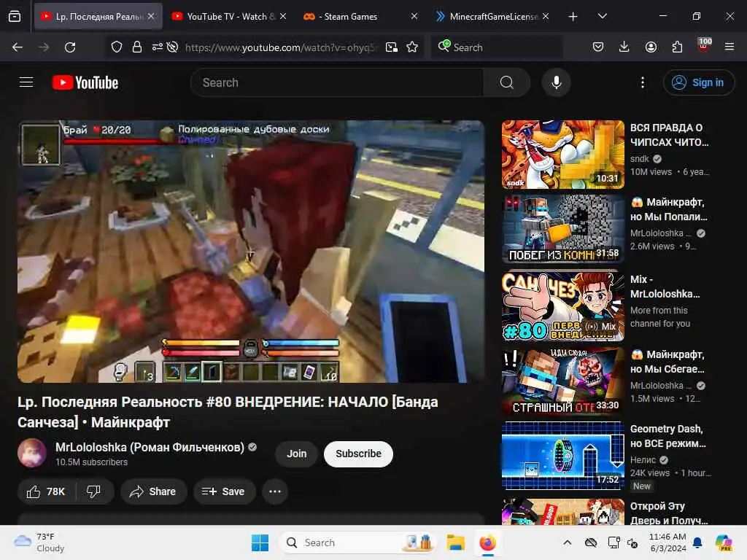Open Geometry Dash 17:52 video thumbnail
This screenshot has width=747, height=560.
[x=562, y=456]
